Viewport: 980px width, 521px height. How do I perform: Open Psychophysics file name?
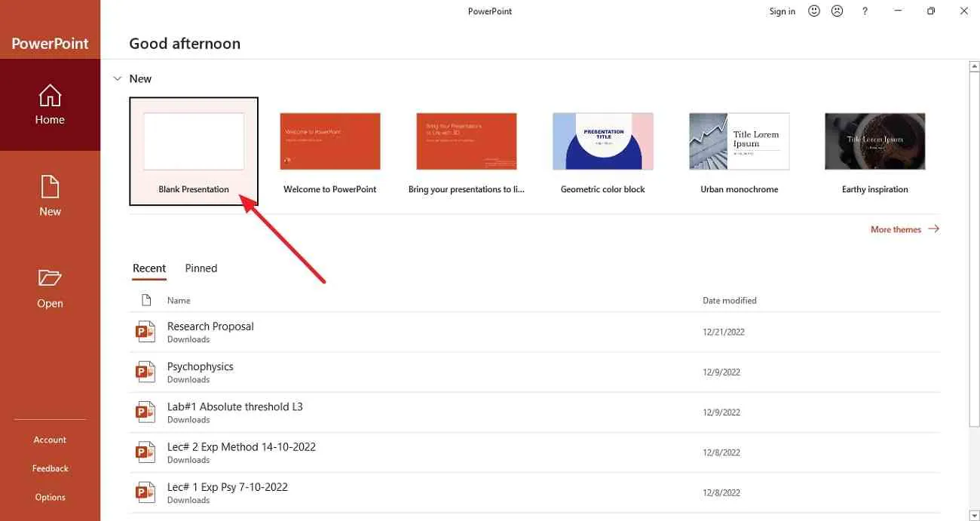[201, 366]
